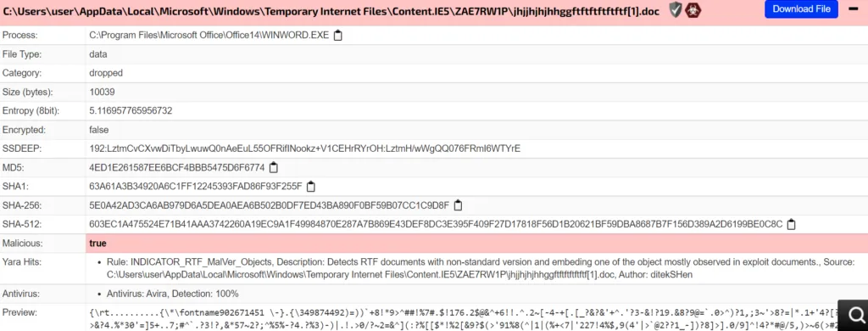The image size is (868, 331).
Task: Click the Entropy value 5.116957765956732
Action: pos(131,111)
